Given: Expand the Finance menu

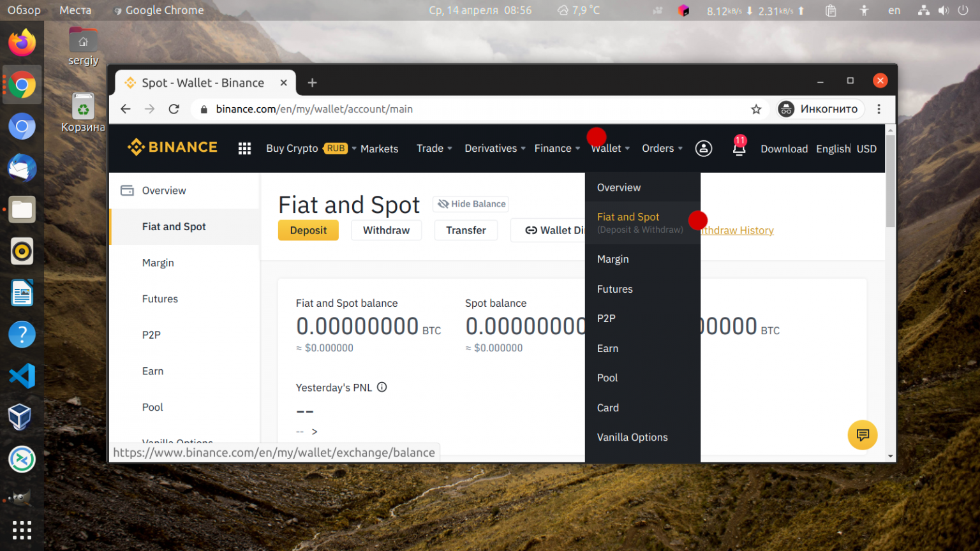Looking at the screenshot, I should point(557,149).
